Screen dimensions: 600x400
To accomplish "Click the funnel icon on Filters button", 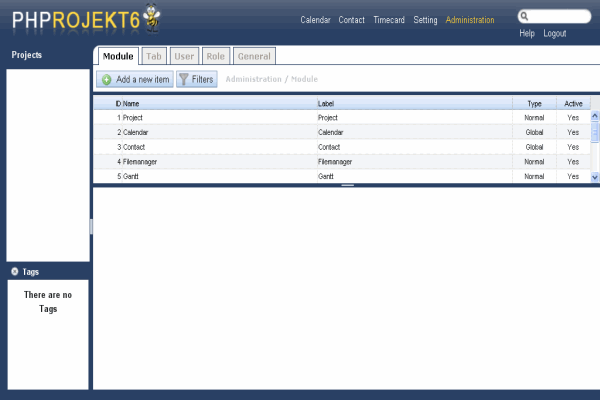I will (184, 79).
